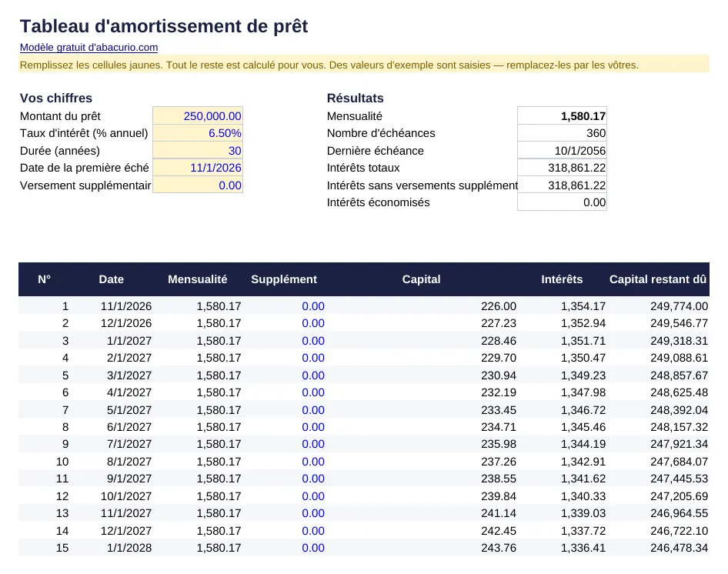Click the Capital restant dû column header
Screen dimensions: 728x574
click(658, 279)
